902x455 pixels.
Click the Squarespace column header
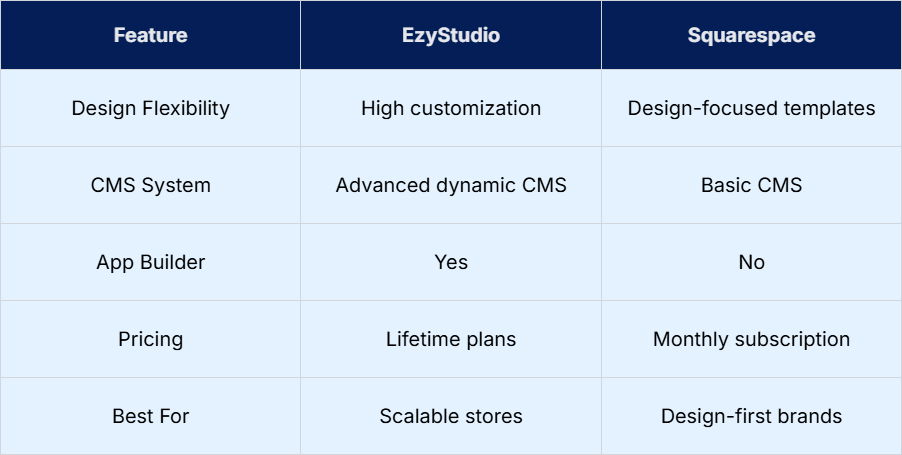[751, 35]
